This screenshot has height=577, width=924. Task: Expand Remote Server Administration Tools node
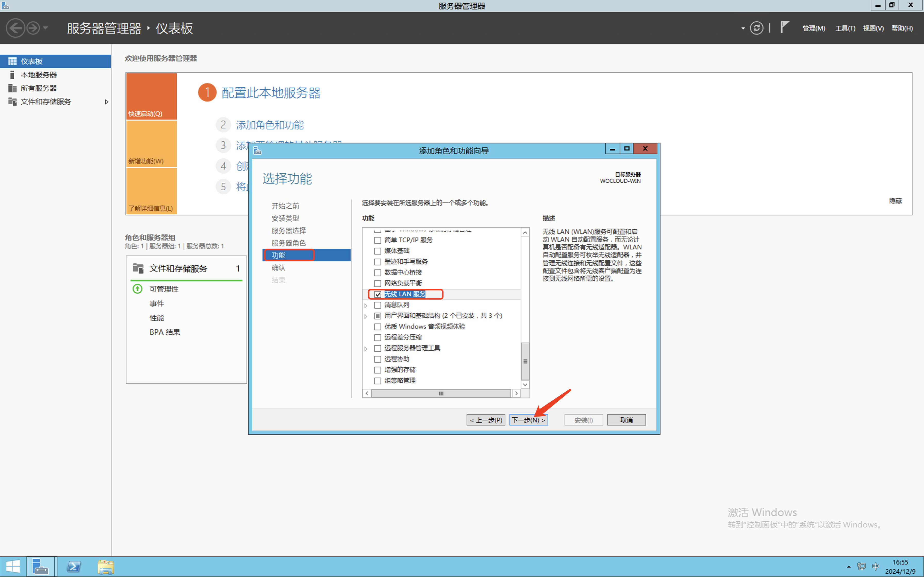(x=366, y=349)
